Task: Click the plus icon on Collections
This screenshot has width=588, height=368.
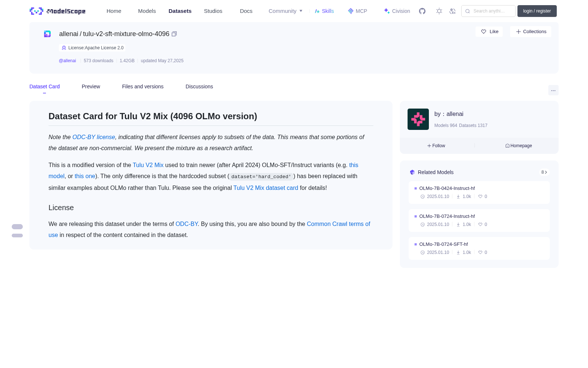Action: pyautogui.click(x=519, y=32)
